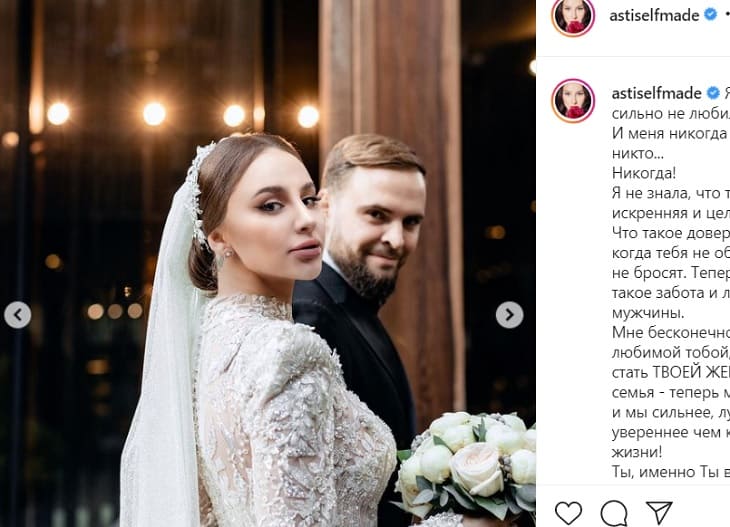Viewport: 730px width, 527px height.
Task: Click the caption line starting 'Ты, именно Ты'
Action: [668, 473]
